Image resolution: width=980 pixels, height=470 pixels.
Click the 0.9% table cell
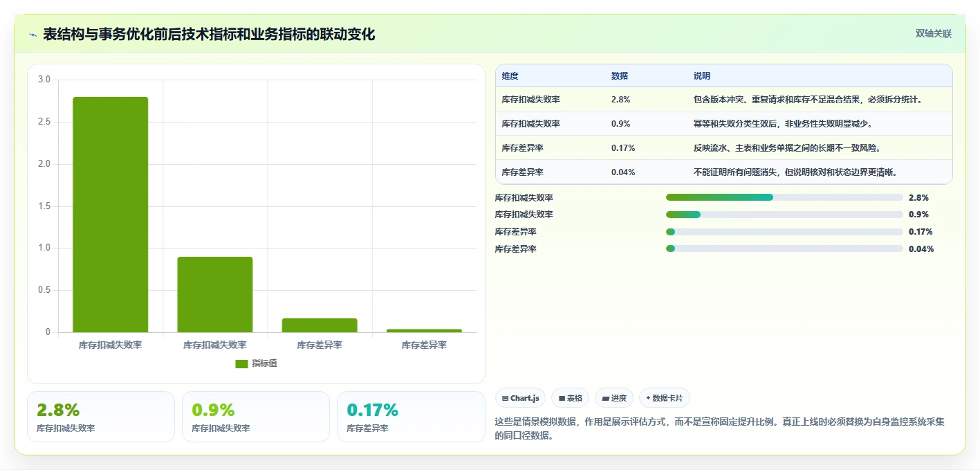pyautogui.click(x=620, y=124)
